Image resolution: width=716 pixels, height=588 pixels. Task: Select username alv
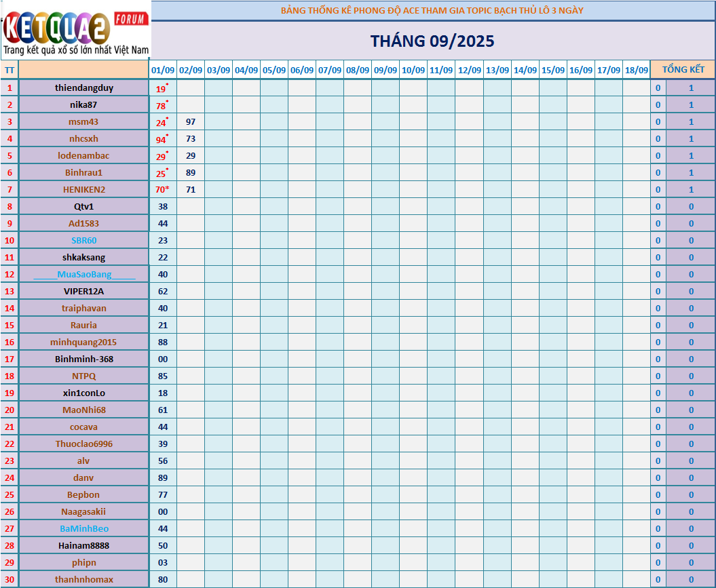coord(83,460)
